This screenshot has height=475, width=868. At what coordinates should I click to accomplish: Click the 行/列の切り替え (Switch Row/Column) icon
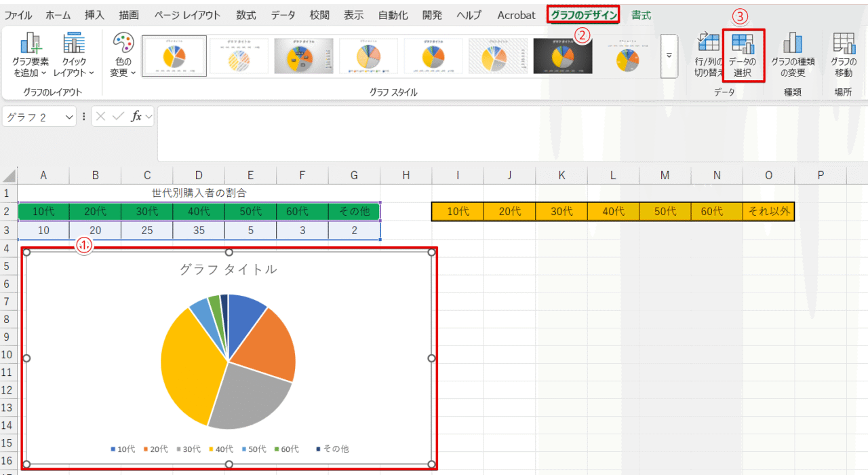[x=708, y=44]
